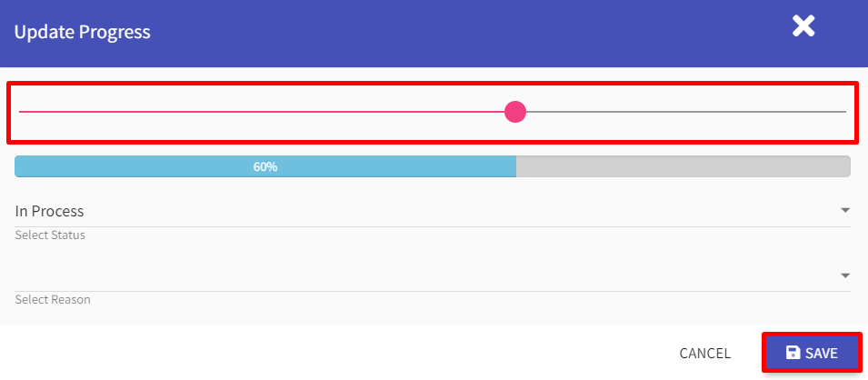Click the gray slider track right of handle
868x380 pixels.
tap(686, 112)
